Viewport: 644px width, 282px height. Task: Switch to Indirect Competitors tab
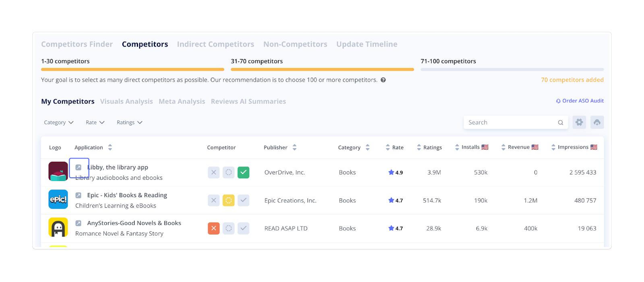(215, 44)
